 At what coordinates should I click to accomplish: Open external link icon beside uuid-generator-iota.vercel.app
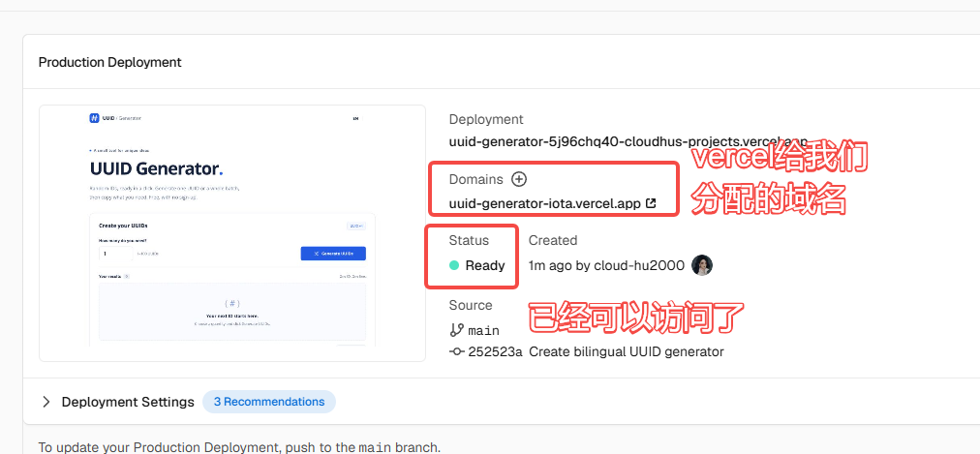651,203
